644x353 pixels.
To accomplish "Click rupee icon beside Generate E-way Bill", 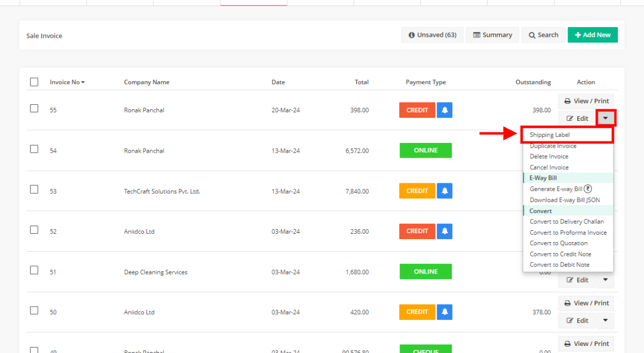I will [588, 189].
